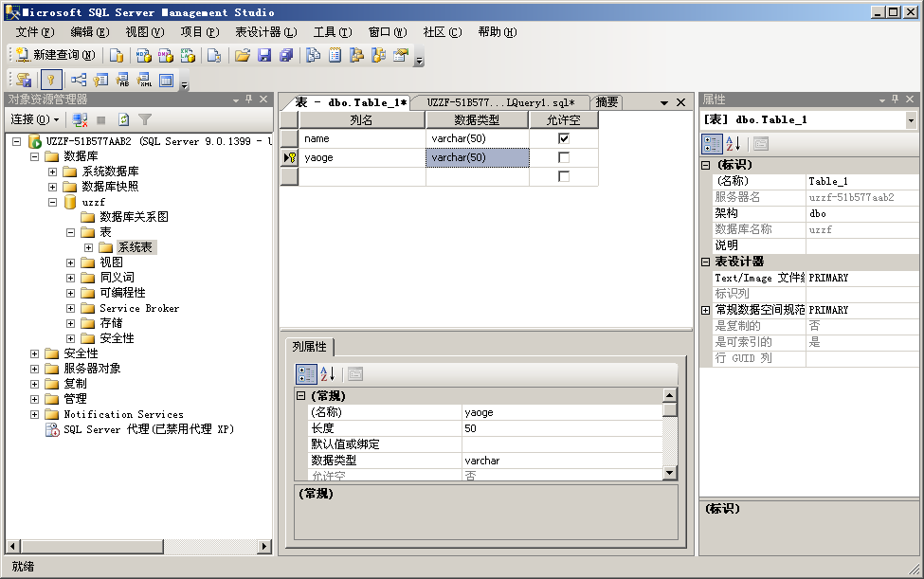Expand the 系统表 folder
The image size is (924, 579).
click(x=88, y=247)
